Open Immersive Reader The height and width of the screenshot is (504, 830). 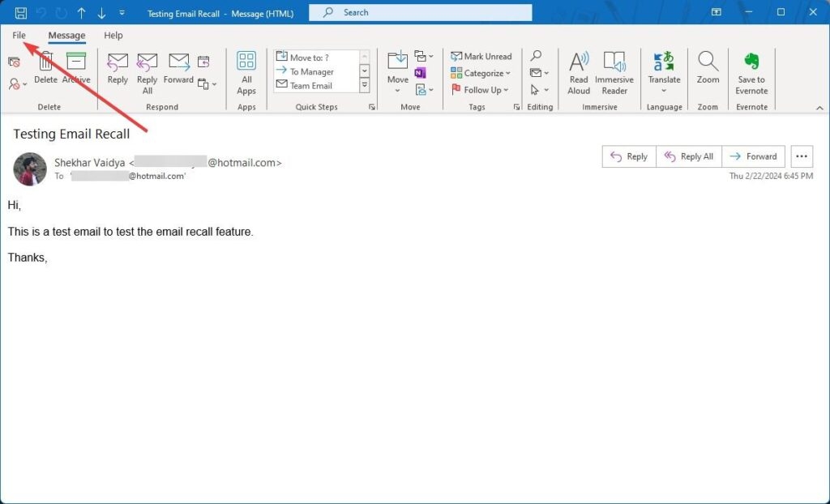614,73
